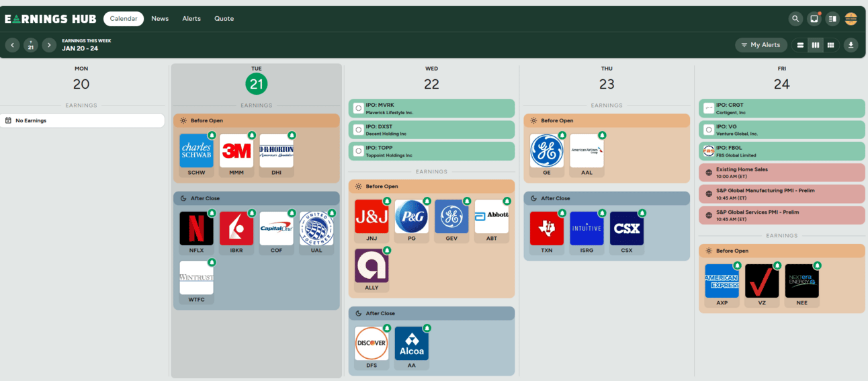Open Discover DFS logo
Image resolution: width=868 pixels, height=381 pixels.
[x=372, y=343]
